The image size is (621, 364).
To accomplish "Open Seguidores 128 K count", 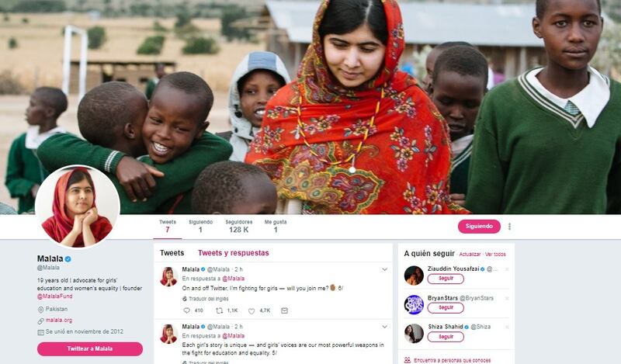I will 239,226.
